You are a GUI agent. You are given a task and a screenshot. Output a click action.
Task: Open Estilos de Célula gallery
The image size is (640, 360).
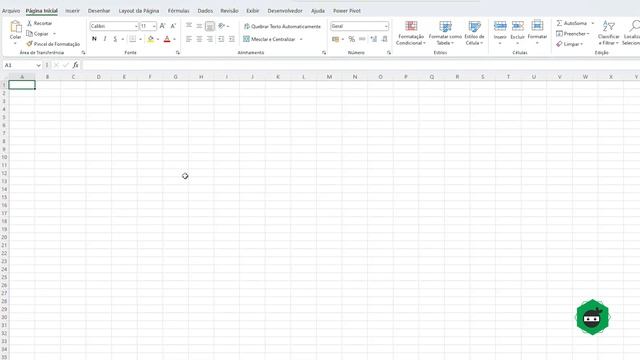pos(474,33)
